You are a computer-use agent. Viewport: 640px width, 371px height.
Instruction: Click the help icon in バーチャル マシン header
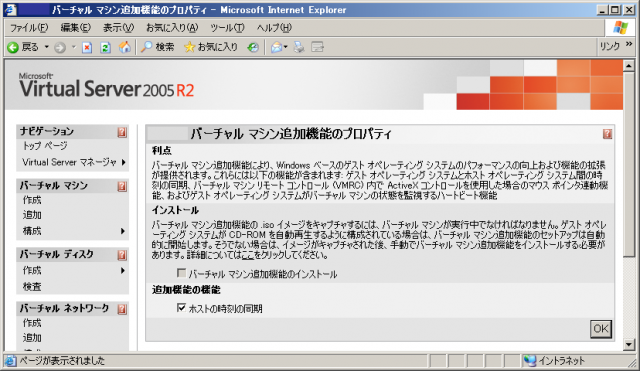(x=122, y=187)
